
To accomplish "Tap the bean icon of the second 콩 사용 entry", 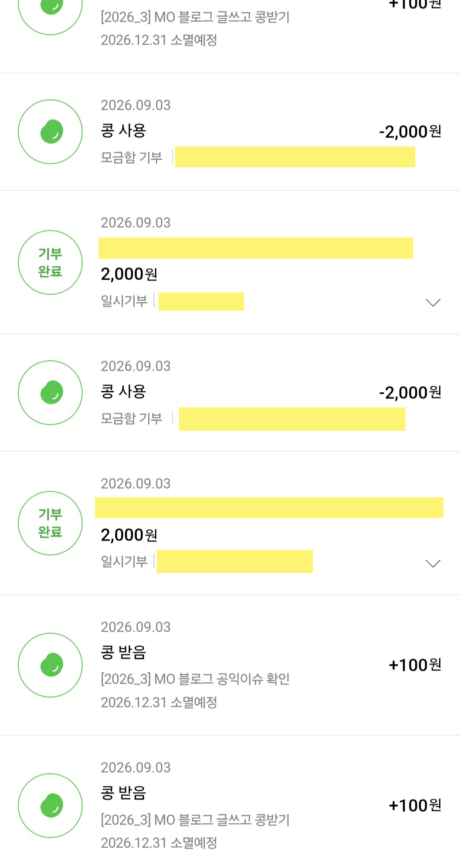I will point(50,392).
